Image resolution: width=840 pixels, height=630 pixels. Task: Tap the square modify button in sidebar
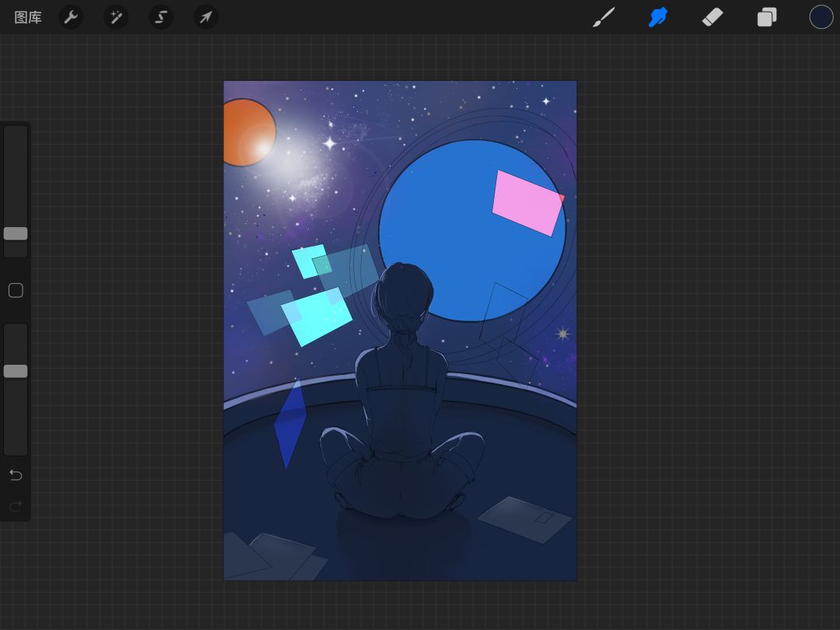click(16, 290)
